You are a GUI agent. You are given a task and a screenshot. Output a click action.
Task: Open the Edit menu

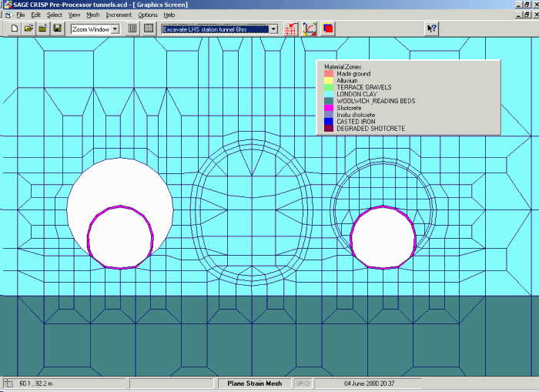35,15
